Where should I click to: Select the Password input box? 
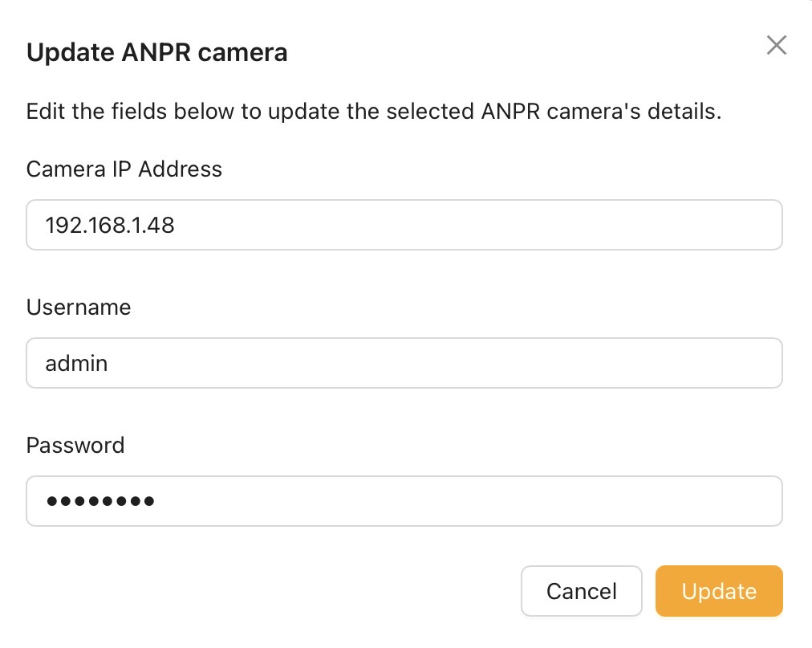click(x=404, y=501)
